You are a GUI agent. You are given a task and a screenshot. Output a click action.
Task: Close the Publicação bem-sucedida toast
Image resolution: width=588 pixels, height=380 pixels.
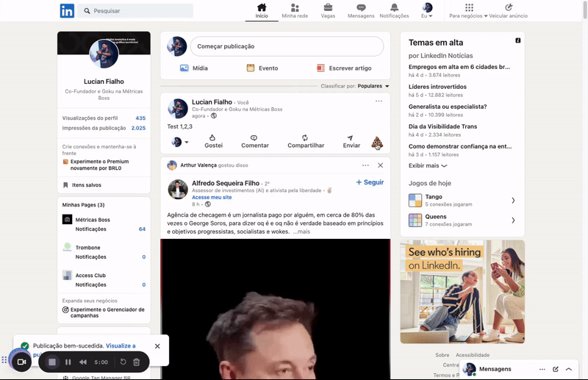coord(157,346)
